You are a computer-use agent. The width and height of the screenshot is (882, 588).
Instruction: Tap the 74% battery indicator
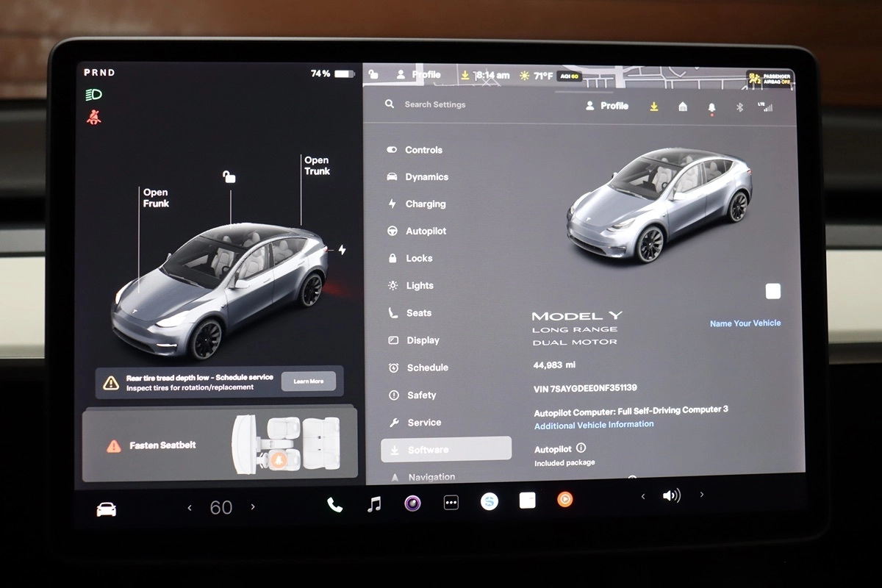point(332,74)
